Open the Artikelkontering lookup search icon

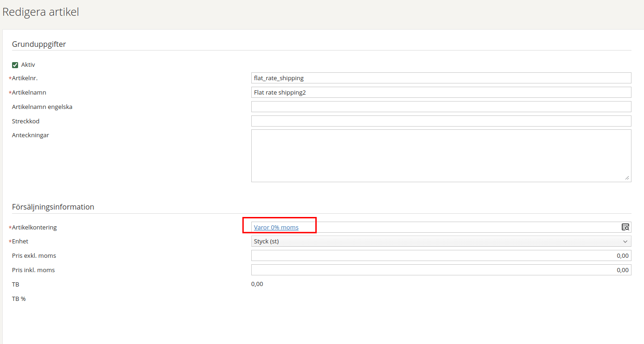coord(625,227)
